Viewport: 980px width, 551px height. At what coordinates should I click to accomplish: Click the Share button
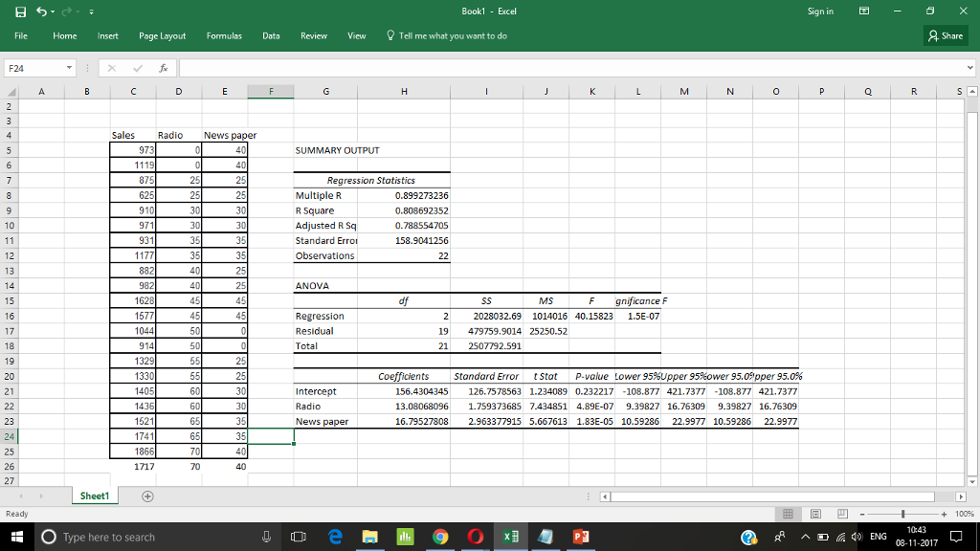946,35
